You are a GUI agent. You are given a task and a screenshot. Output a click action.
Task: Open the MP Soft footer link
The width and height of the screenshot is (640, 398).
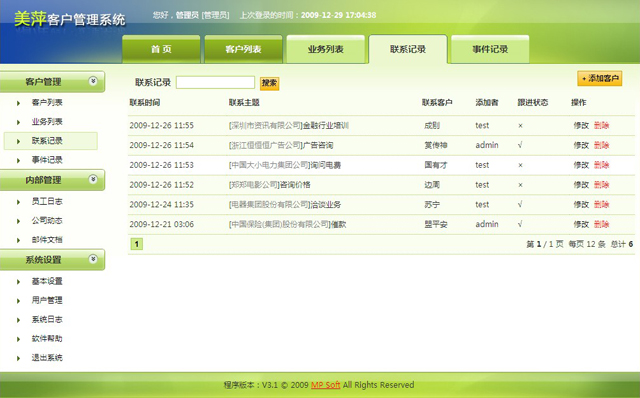(x=325, y=385)
